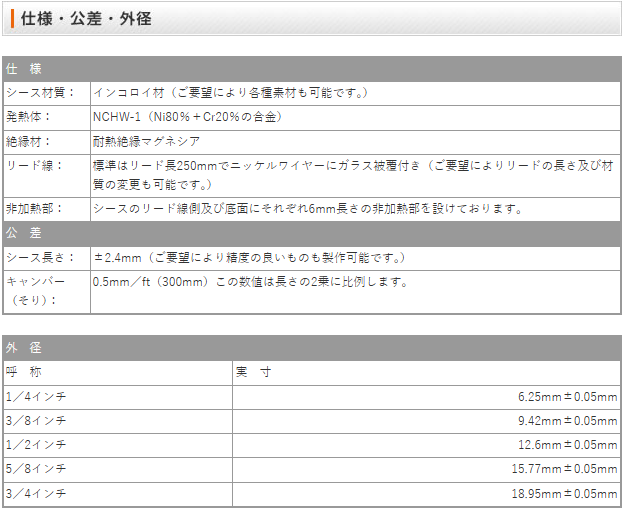
Task: Click the シース材質 row label
Action: (x=40, y=93)
